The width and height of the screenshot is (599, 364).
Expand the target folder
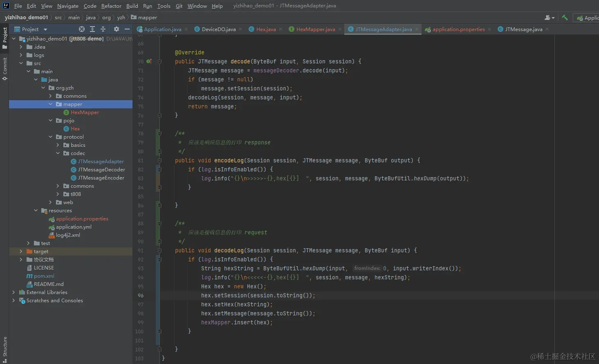coord(21,252)
